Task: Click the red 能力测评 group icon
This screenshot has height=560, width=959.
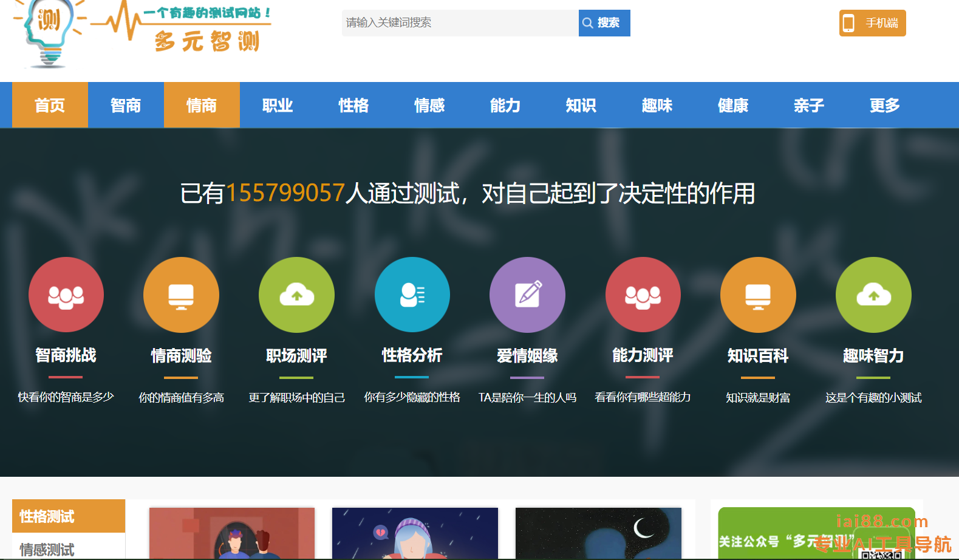Action: [643, 295]
